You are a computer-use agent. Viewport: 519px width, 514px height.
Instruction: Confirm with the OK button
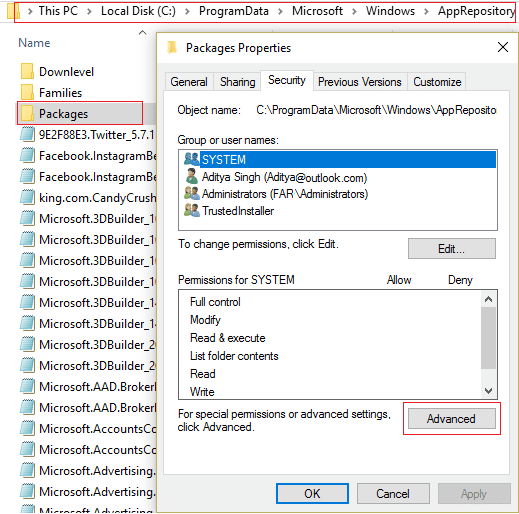point(312,494)
